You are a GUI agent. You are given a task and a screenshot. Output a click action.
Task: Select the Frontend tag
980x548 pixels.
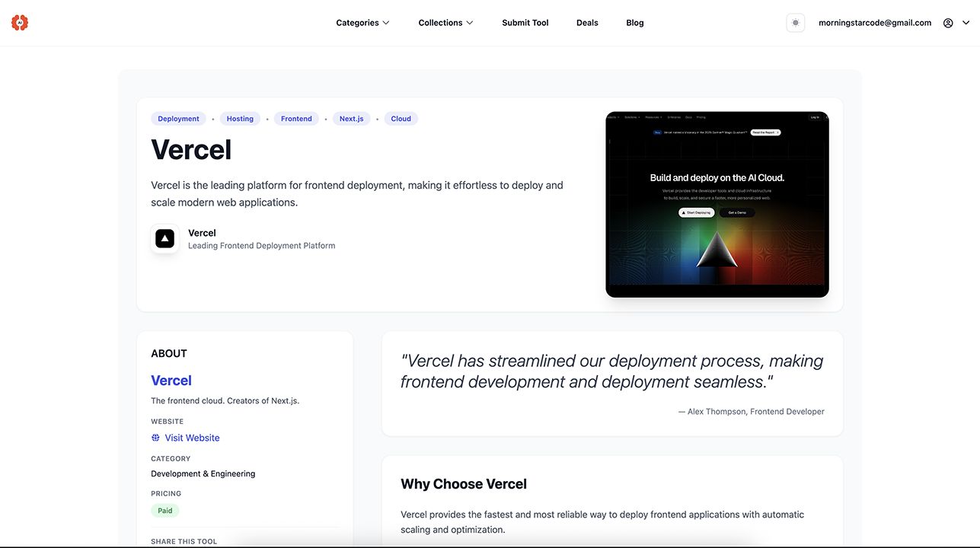point(296,119)
